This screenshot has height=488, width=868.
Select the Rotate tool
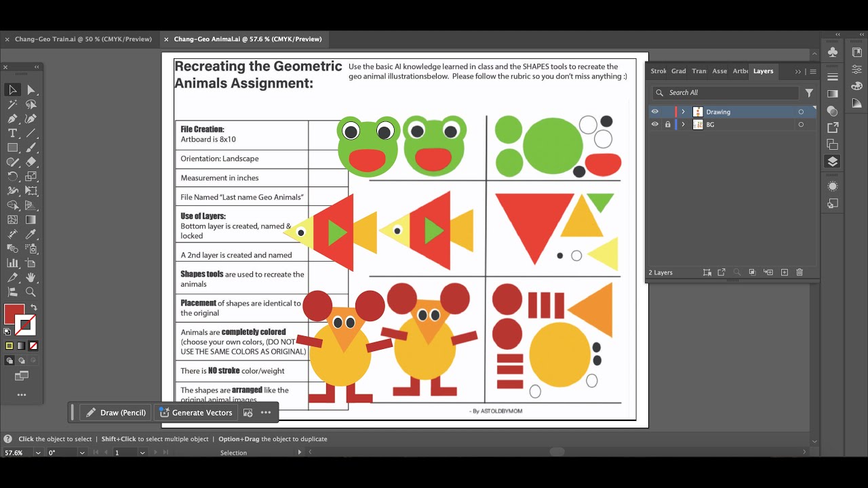coord(12,176)
